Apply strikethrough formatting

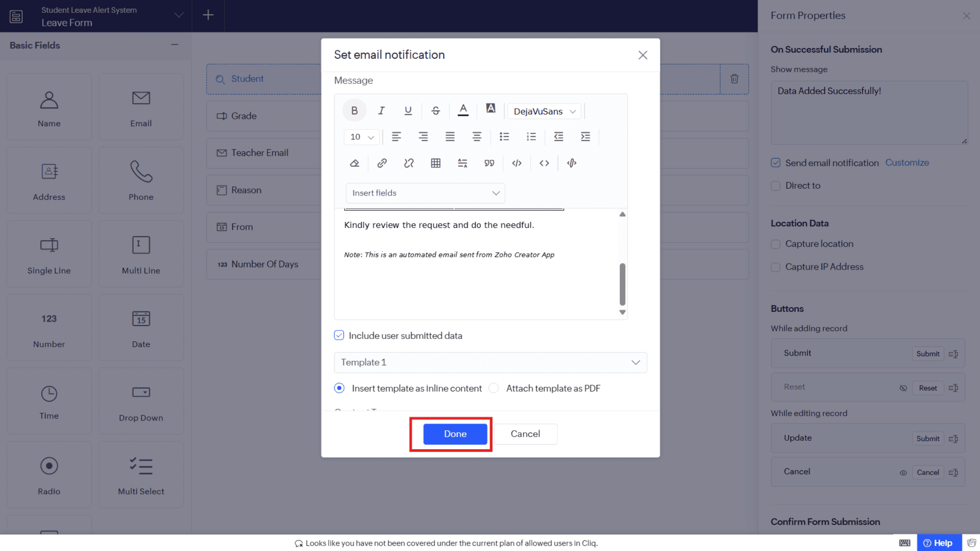[435, 111]
